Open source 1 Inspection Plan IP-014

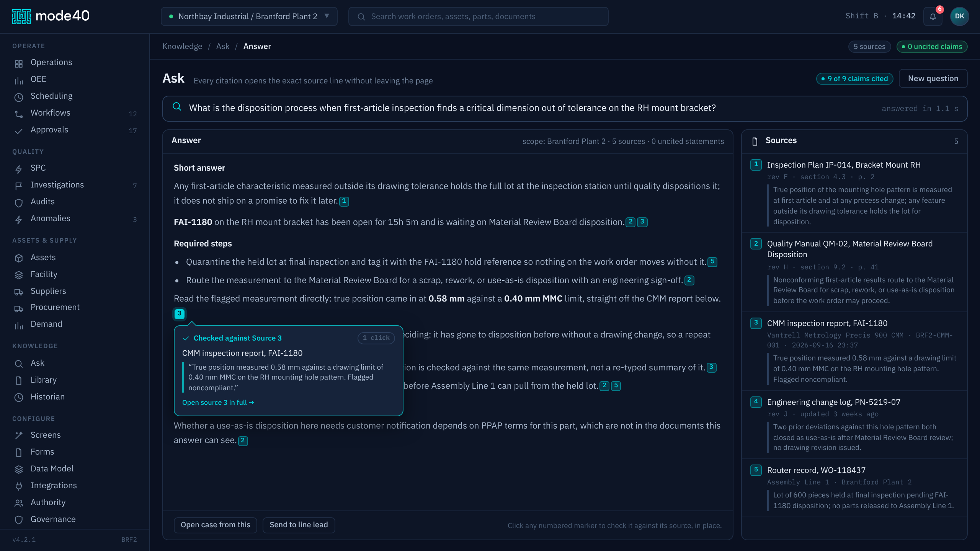(x=854, y=193)
